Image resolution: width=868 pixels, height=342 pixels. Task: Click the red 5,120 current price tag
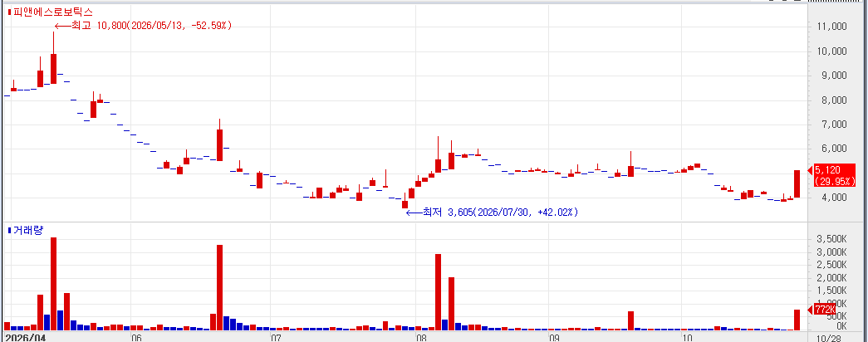[x=836, y=176]
